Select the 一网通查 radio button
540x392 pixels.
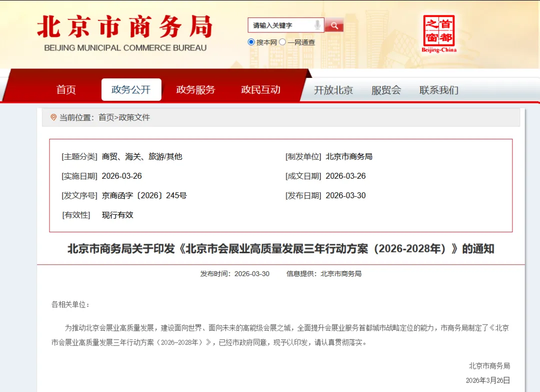pyautogui.click(x=282, y=42)
